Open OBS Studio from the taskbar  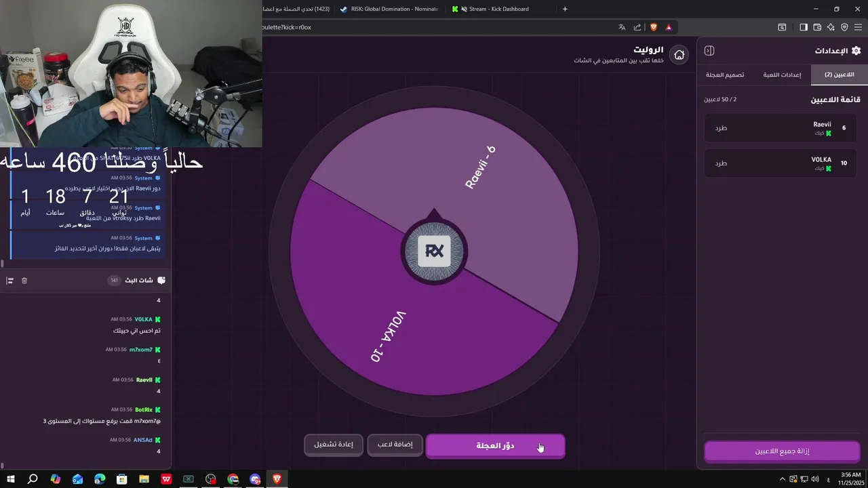(x=211, y=479)
